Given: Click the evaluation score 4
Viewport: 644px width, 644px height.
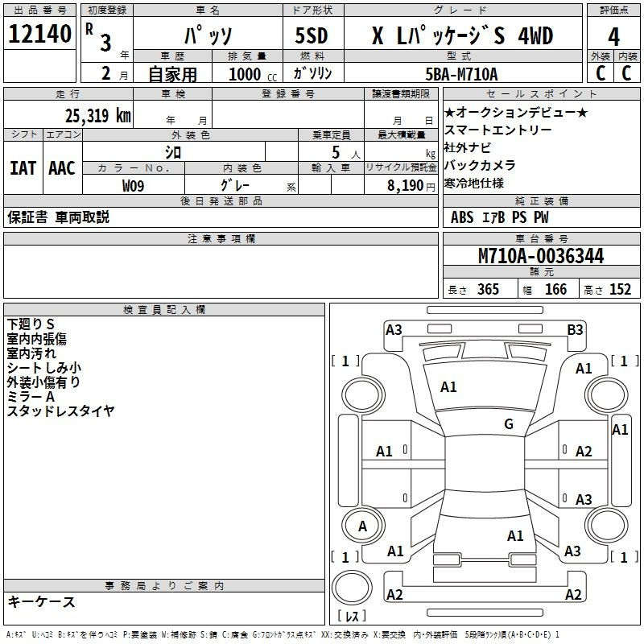Looking at the screenshot, I should coord(613,36).
